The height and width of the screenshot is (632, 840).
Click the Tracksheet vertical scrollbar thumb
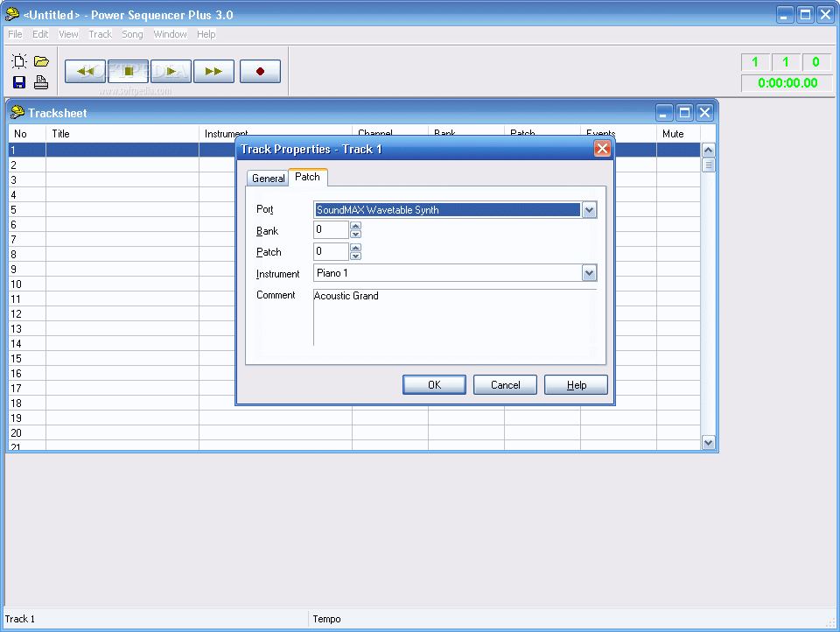point(708,165)
